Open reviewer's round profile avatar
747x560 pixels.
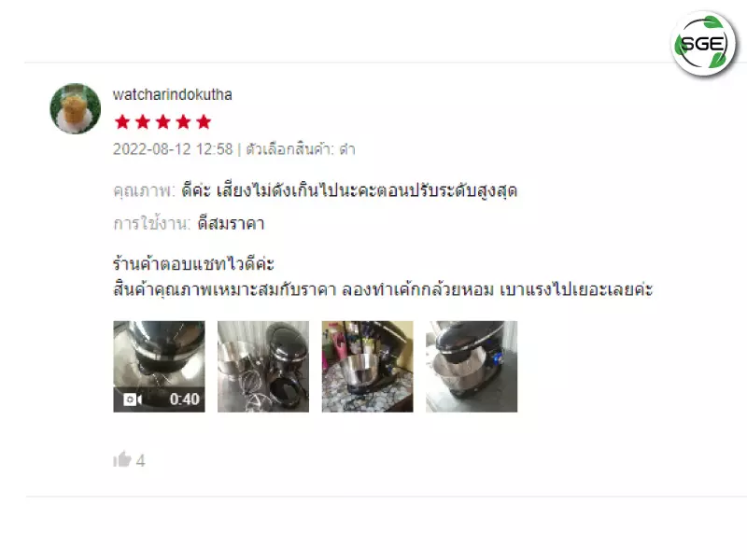[x=76, y=108]
